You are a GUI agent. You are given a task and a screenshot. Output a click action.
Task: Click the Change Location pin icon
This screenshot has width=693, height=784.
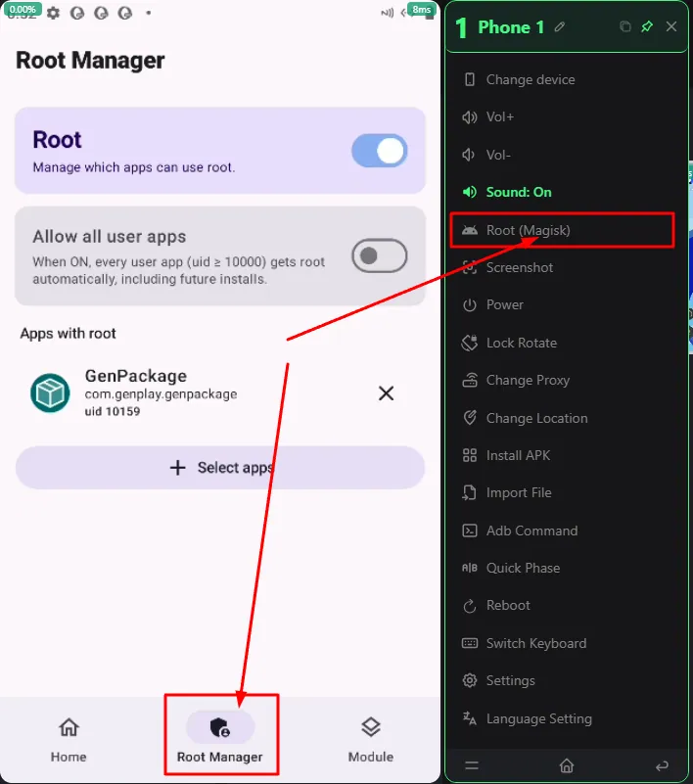pyautogui.click(x=470, y=418)
